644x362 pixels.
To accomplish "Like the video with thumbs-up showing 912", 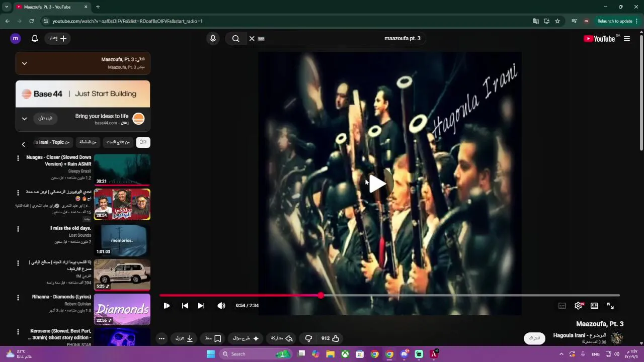I will [x=331, y=338].
